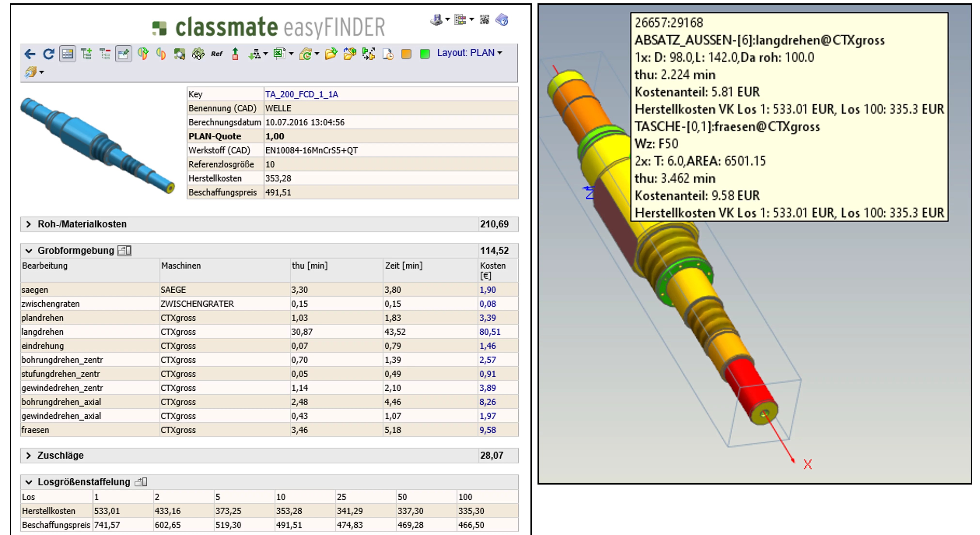The width and height of the screenshot is (980, 535).
Task: Click the collapse all tree icon
Action: (x=105, y=54)
